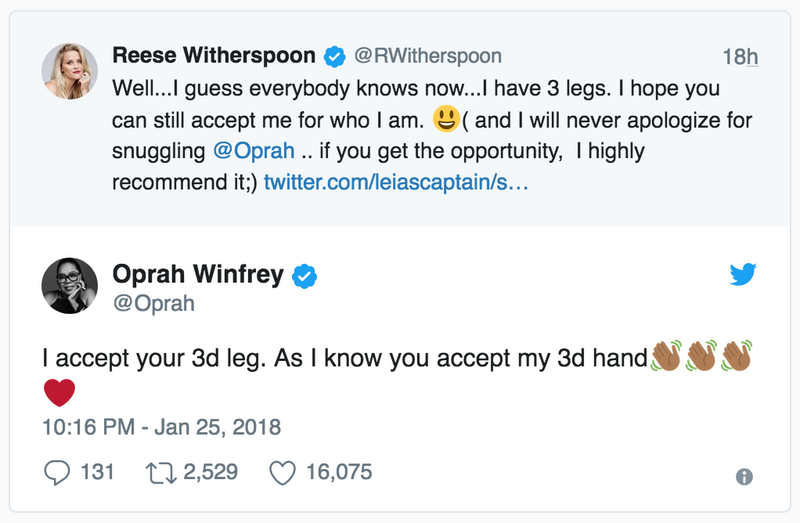Open Reese Witherspoon's profile photo
This screenshot has width=800, height=523.
69,71
